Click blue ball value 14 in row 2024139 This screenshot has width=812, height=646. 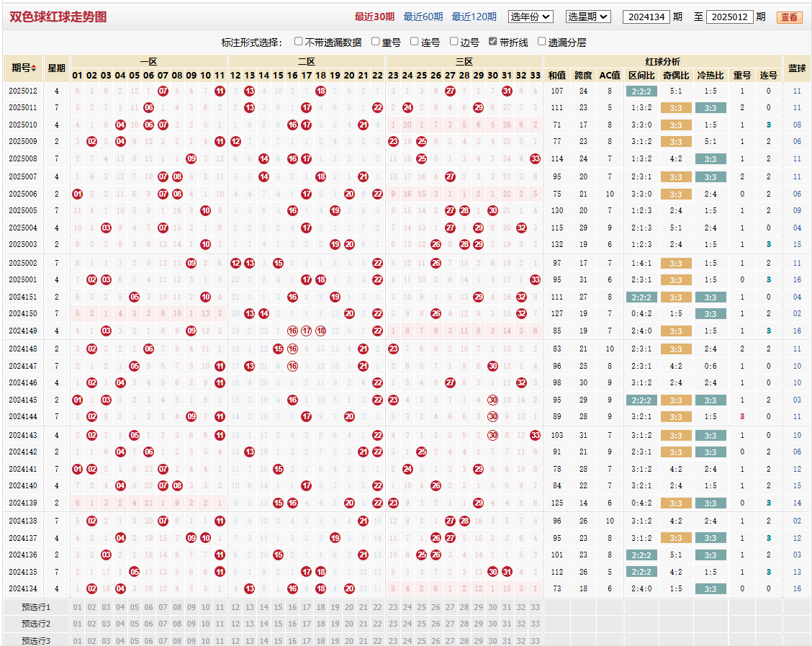(x=797, y=503)
